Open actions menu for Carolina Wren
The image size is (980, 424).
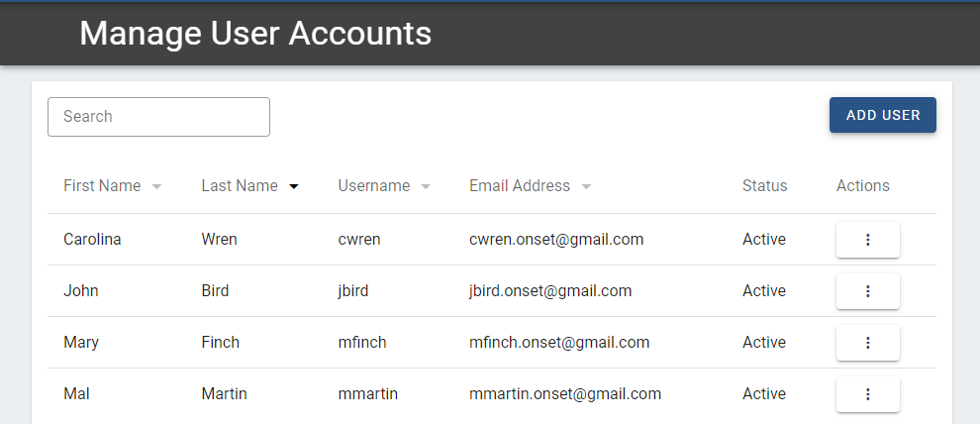tap(867, 240)
